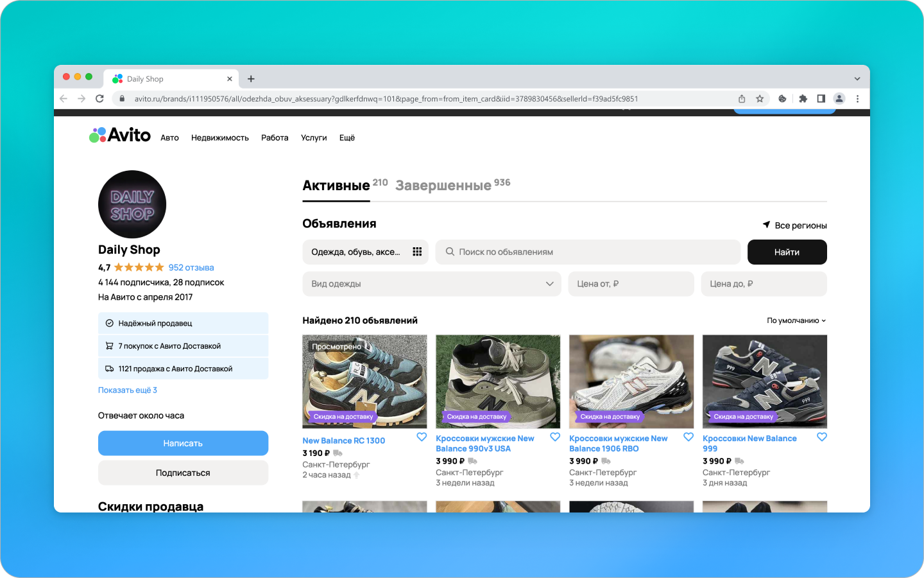Bookmark this page with the star icon
924x578 pixels.
pos(760,98)
